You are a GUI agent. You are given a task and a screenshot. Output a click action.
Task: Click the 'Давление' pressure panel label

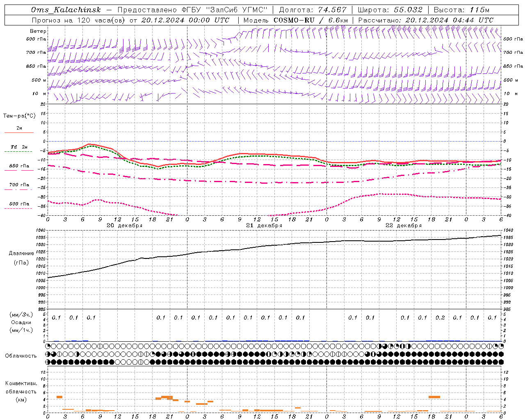[x=21, y=253]
